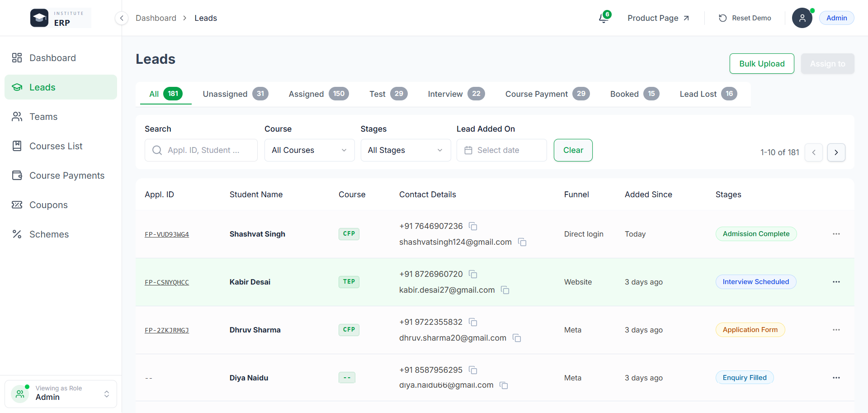
Task: Open the Viewing as Role switcher
Action: click(x=61, y=394)
